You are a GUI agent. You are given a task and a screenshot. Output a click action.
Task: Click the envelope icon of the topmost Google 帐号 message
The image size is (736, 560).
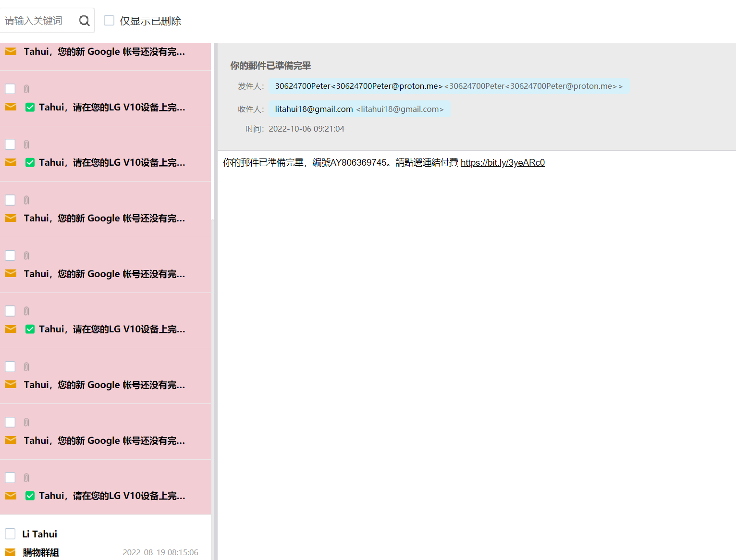pos(11,51)
